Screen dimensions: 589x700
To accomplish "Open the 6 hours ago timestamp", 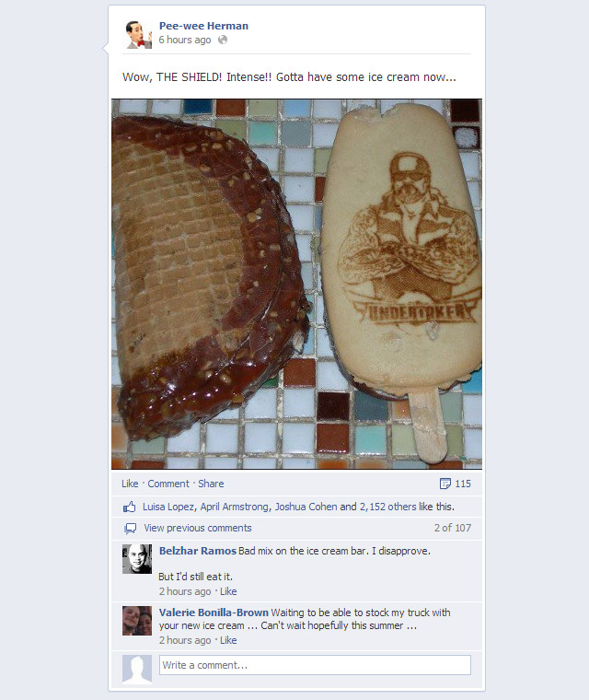I will (185, 40).
